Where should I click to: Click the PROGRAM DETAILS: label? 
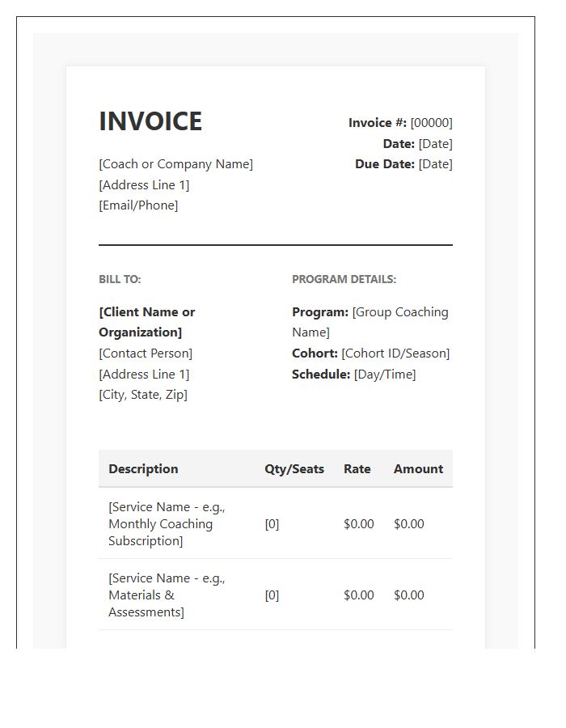click(344, 279)
